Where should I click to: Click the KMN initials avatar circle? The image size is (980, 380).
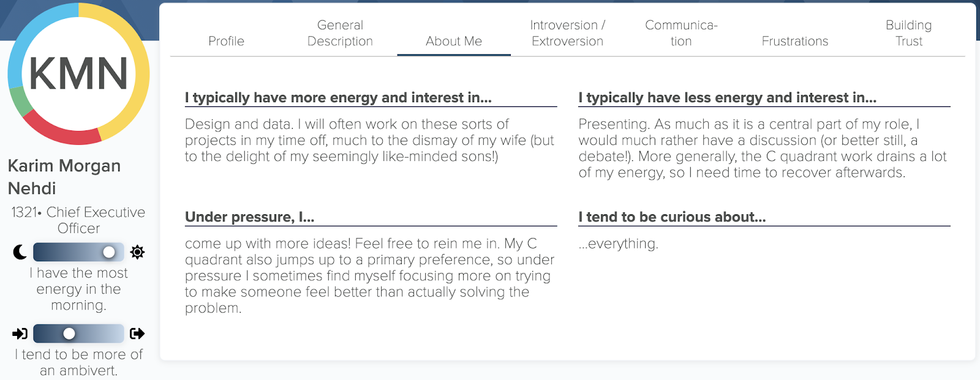click(78, 74)
